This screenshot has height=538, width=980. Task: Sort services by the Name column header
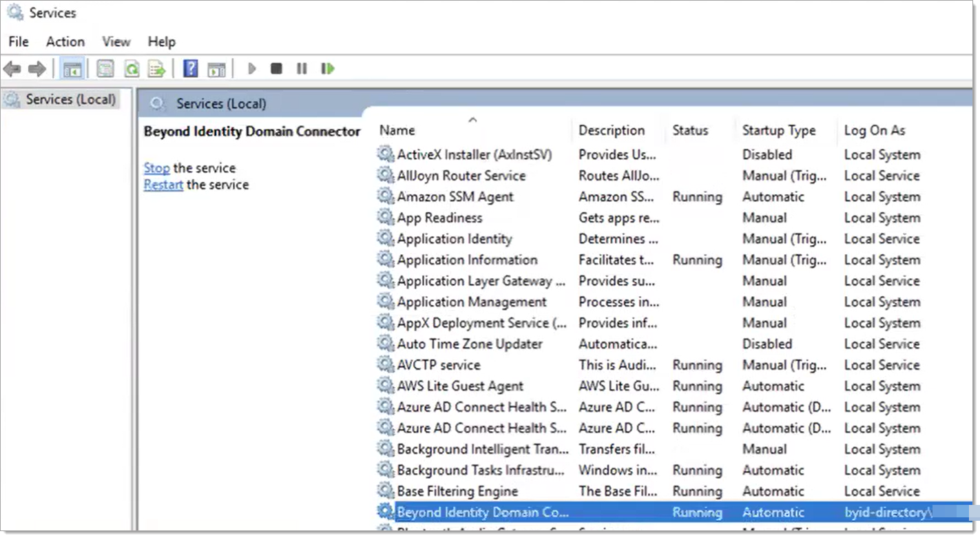397,130
